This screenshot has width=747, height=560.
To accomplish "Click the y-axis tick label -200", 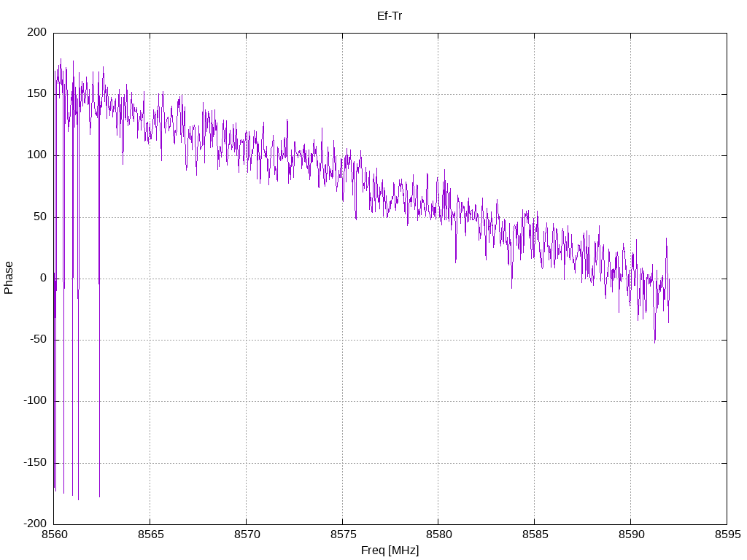I will [x=35, y=524].
